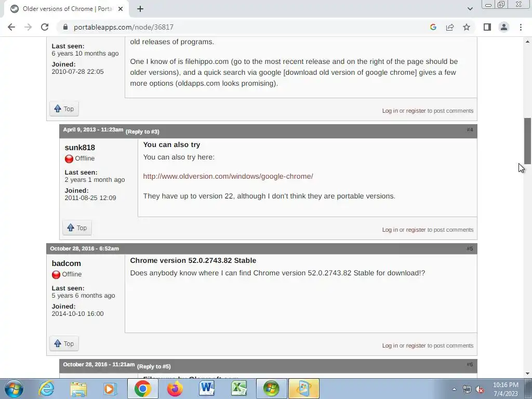532x399 pixels.
Task: Click Top button under badcom's comment
Action: coord(64,343)
